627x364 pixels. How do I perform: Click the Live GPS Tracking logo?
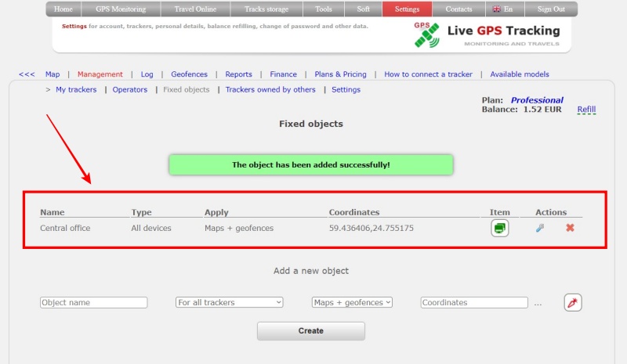[x=487, y=34]
